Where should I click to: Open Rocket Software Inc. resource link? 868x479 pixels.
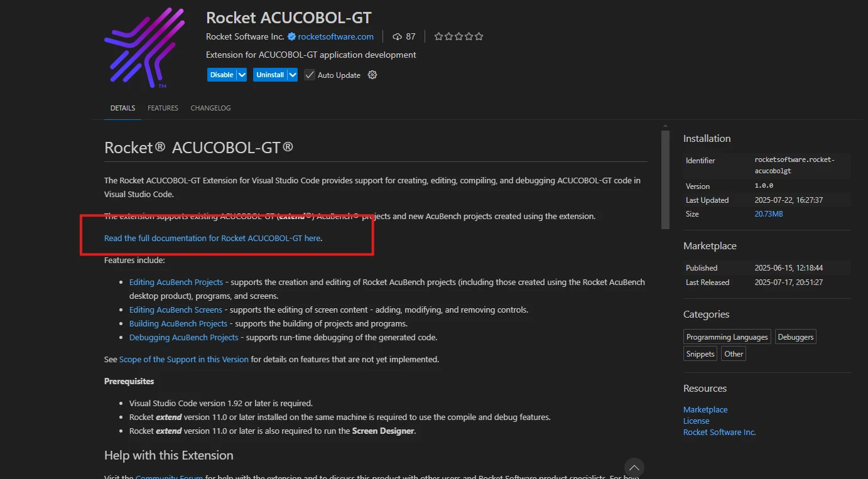point(720,432)
